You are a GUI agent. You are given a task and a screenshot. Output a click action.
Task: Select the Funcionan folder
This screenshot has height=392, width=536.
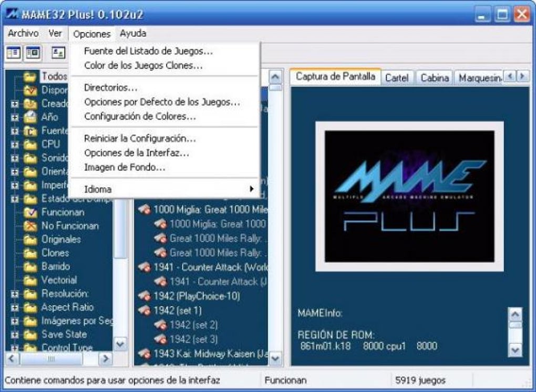pos(63,212)
